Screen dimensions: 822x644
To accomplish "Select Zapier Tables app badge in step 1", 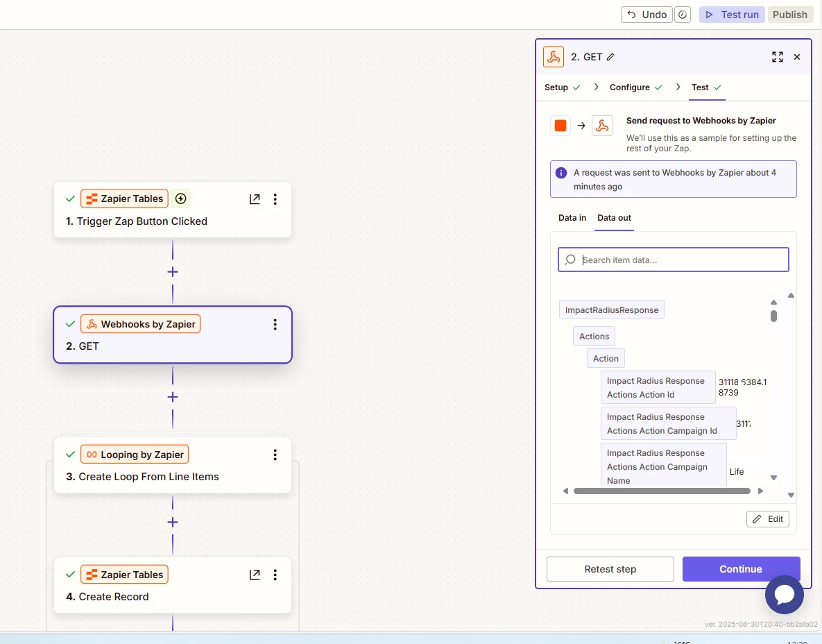I will tap(124, 198).
